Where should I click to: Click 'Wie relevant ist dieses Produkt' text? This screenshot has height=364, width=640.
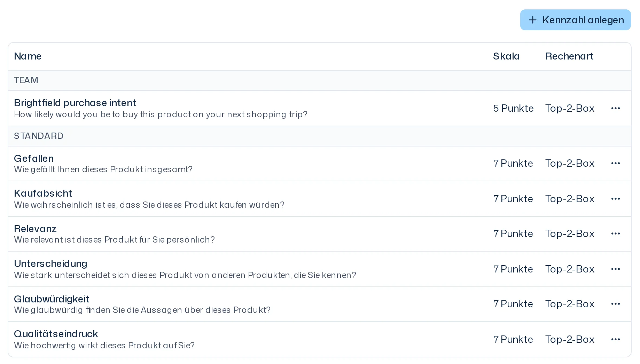click(114, 240)
